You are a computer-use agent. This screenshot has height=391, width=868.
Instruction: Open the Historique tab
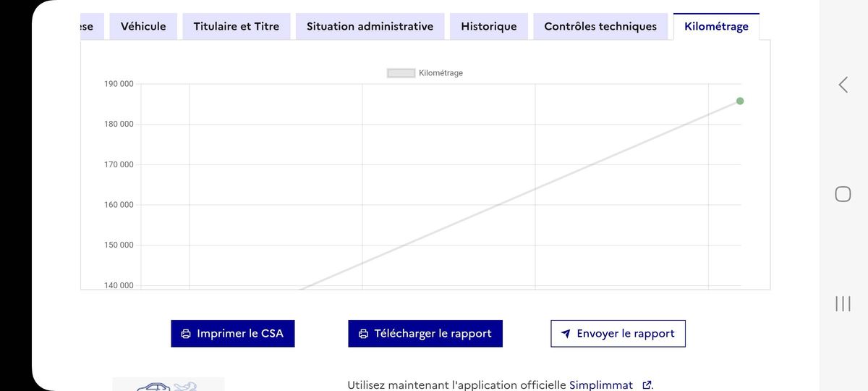(x=489, y=27)
